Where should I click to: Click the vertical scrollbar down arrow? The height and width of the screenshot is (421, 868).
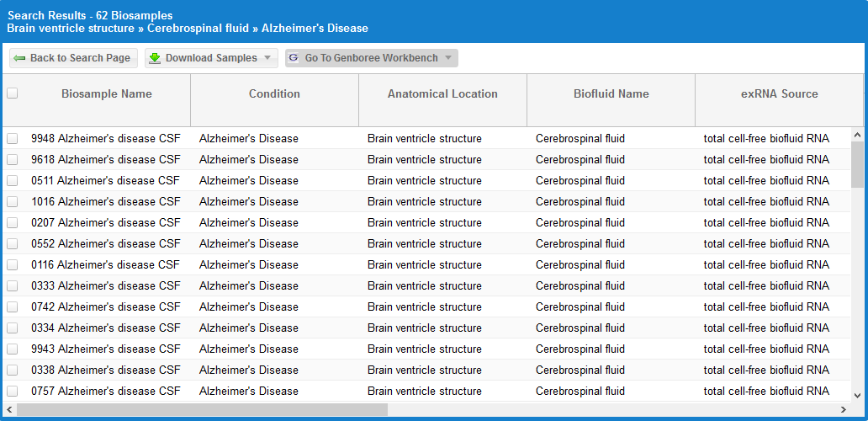pos(857,395)
